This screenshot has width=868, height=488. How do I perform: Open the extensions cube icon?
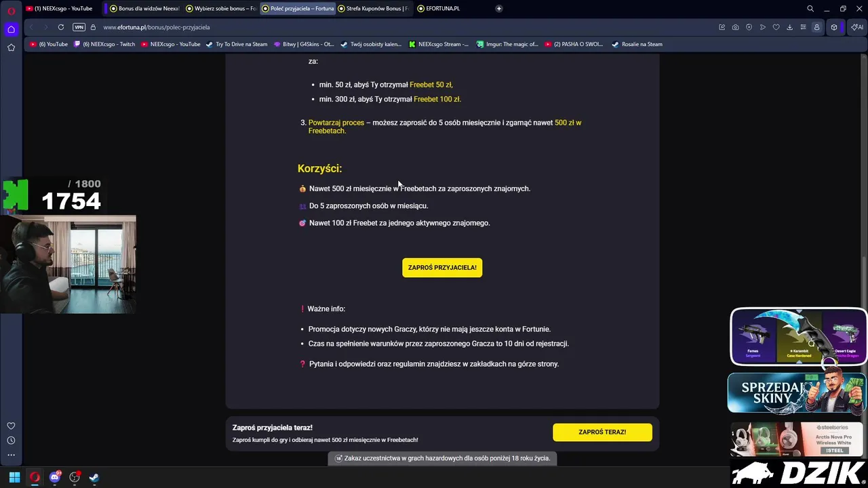click(834, 27)
